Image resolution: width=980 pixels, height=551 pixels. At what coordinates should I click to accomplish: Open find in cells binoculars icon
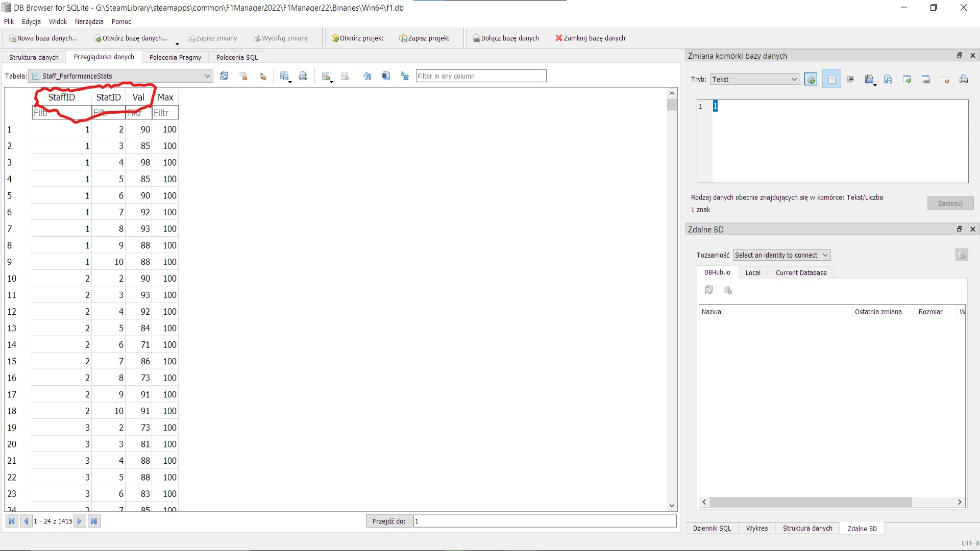point(386,76)
